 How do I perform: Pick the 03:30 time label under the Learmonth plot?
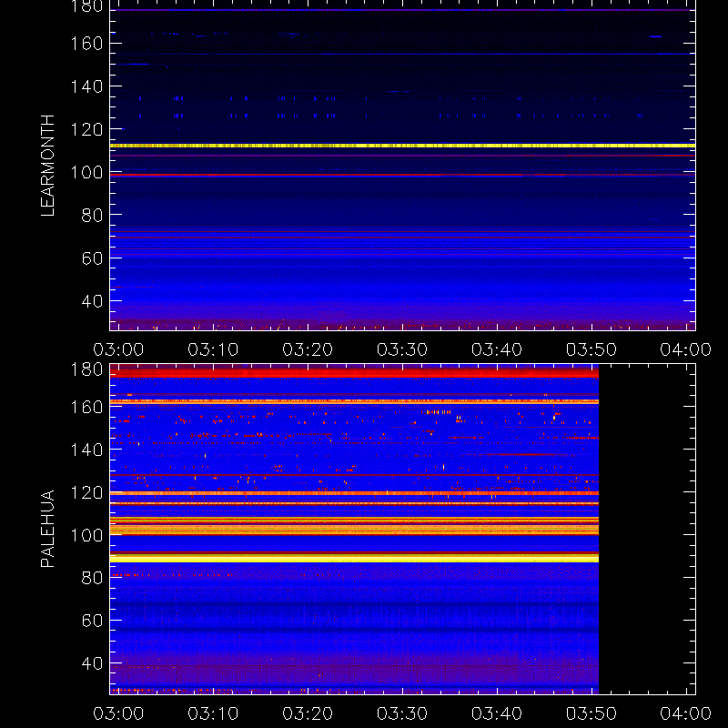(x=402, y=349)
